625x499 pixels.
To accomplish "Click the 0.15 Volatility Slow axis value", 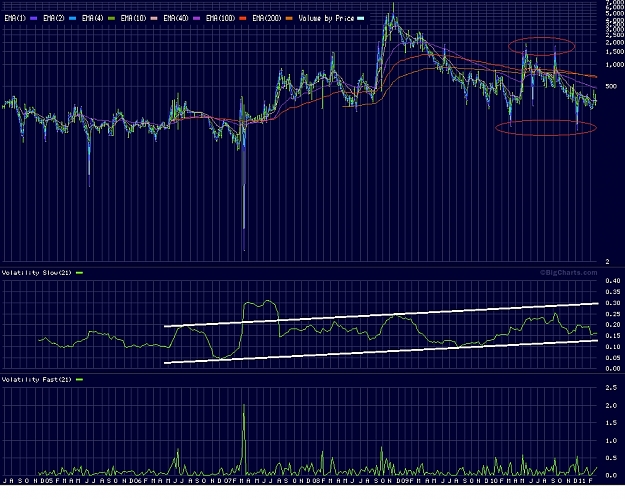I will pos(613,336).
